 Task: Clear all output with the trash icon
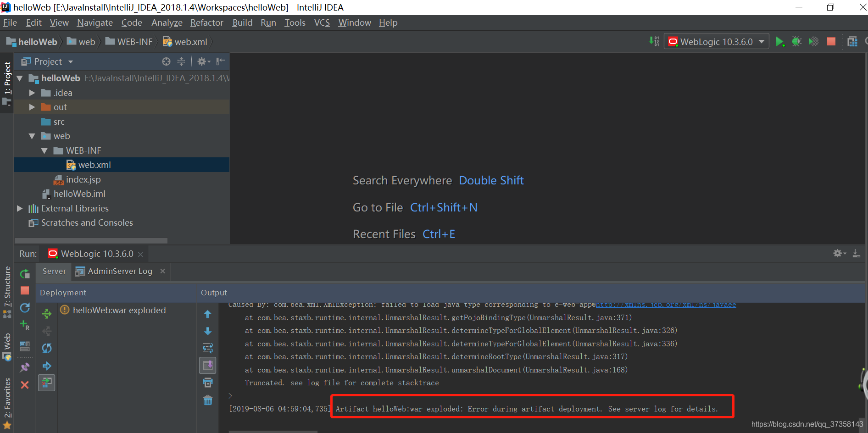(x=208, y=400)
